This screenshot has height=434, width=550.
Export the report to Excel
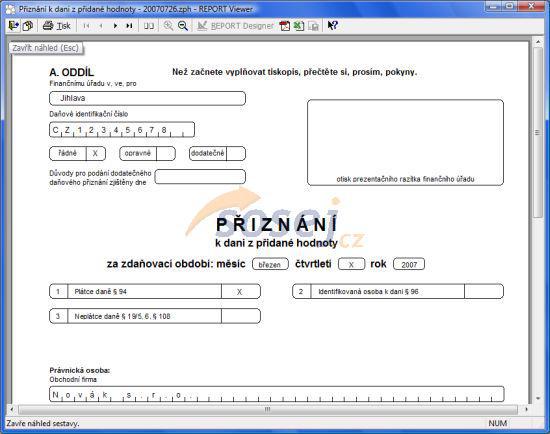click(x=299, y=26)
